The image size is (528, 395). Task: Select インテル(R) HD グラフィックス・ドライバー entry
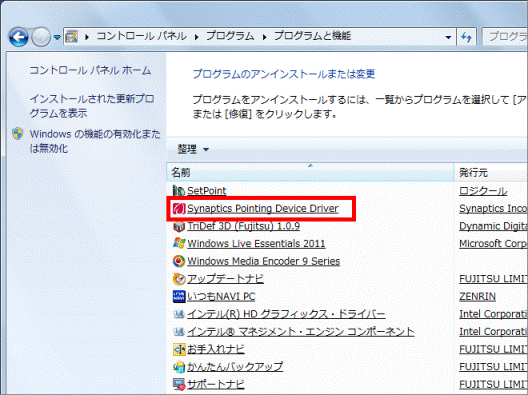coord(286,314)
